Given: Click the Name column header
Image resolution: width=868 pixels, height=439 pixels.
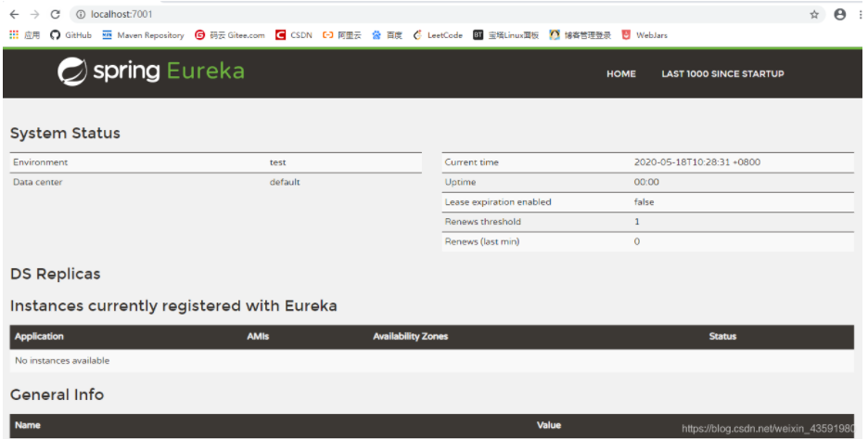Looking at the screenshot, I should point(28,425).
